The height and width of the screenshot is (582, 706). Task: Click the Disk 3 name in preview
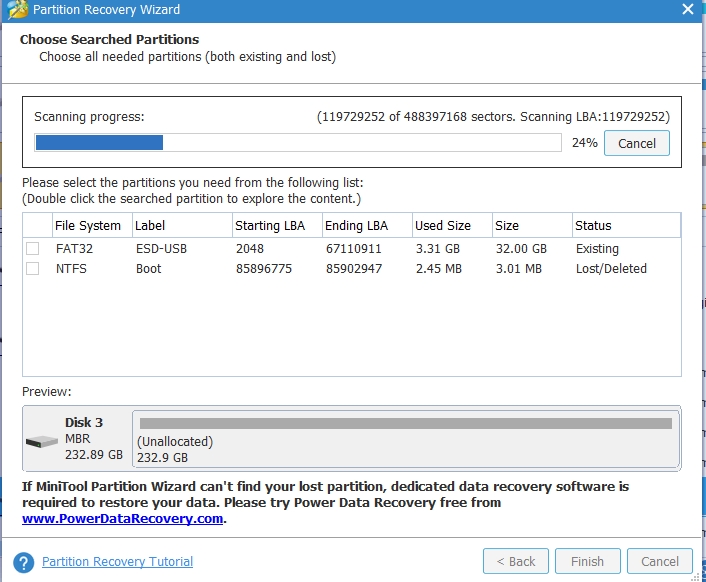84,422
